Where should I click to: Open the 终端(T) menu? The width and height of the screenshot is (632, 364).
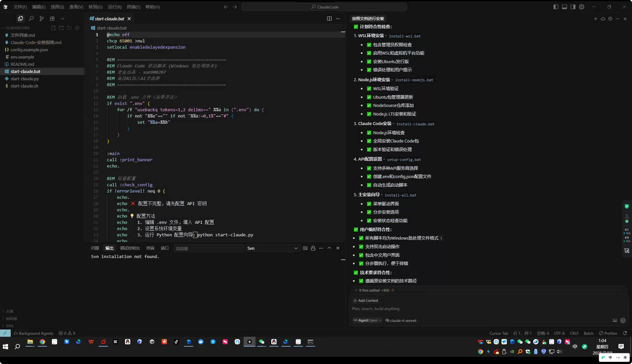pos(133,7)
